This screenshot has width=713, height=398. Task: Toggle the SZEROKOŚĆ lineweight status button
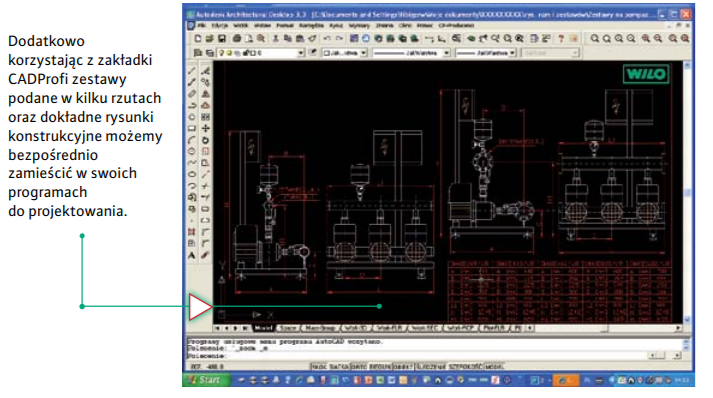pos(466,366)
